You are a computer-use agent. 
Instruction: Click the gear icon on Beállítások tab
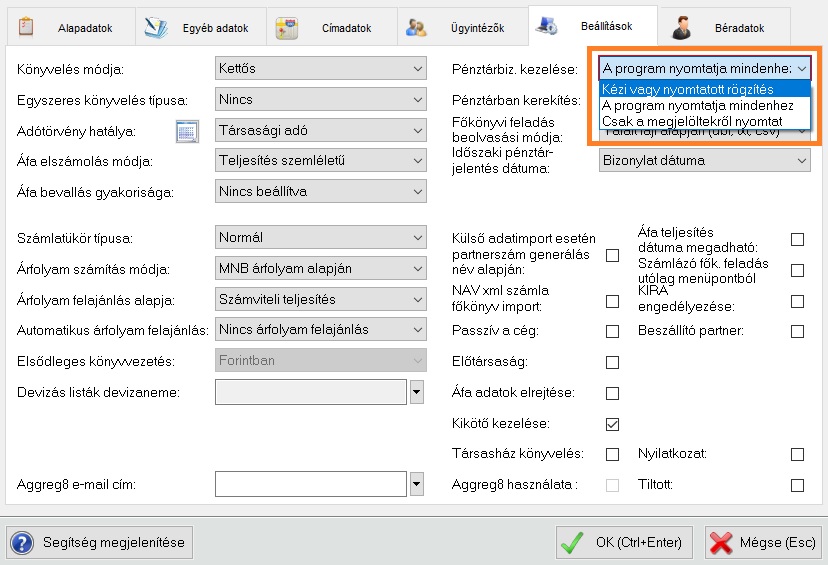click(x=547, y=26)
